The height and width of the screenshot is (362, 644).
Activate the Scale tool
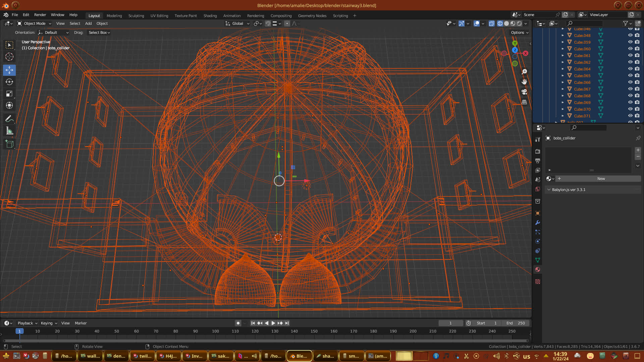click(x=9, y=94)
